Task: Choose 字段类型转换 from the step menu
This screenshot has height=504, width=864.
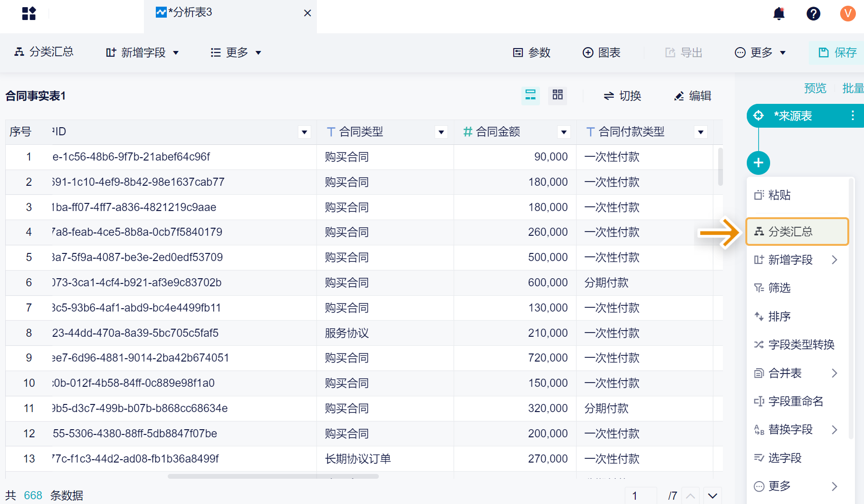Action: coord(801,344)
